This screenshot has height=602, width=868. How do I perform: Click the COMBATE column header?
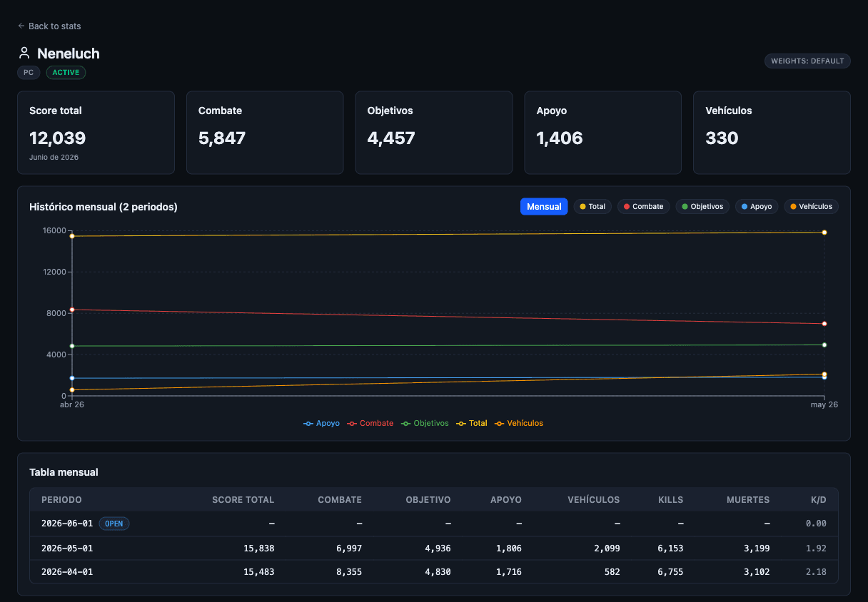[340, 500]
